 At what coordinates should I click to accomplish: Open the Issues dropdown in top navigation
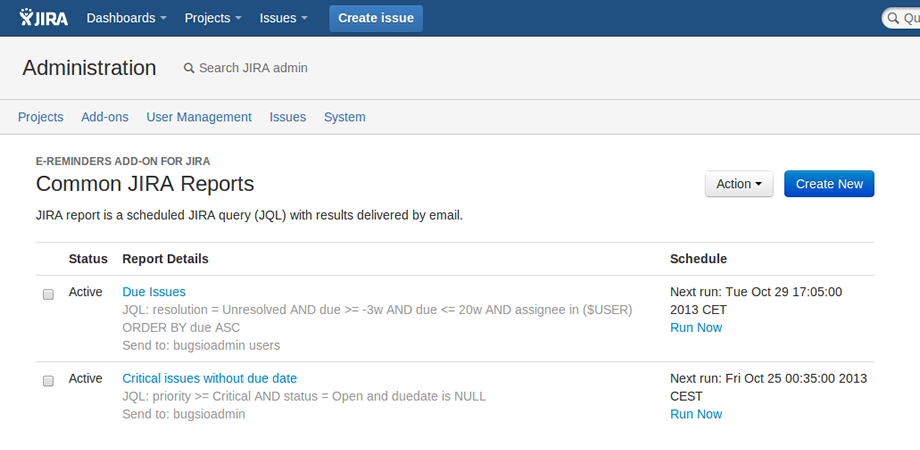[283, 18]
